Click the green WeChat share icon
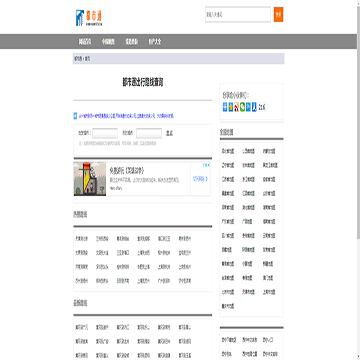Viewport: 360px width, 360px height. 242,107
